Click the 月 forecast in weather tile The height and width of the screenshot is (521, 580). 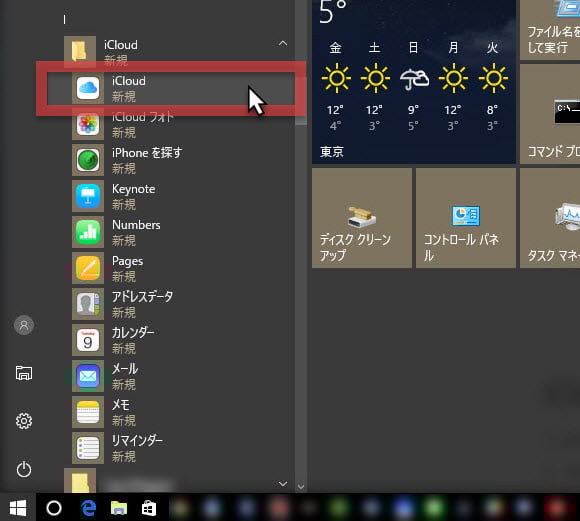[x=453, y=87]
